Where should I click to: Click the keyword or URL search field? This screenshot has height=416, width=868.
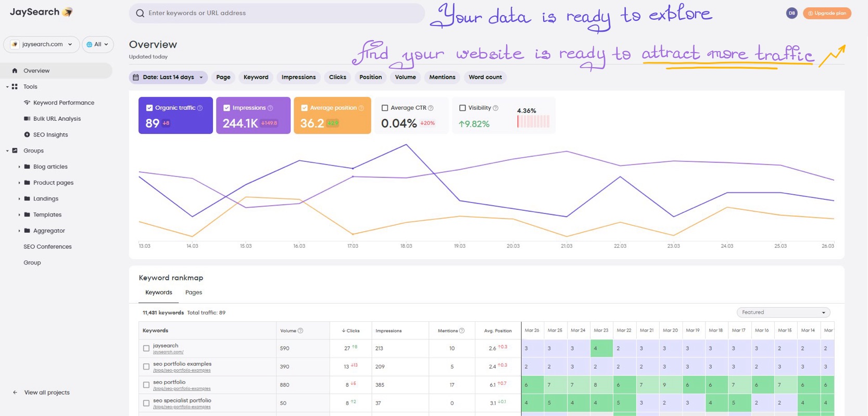(x=277, y=13)
